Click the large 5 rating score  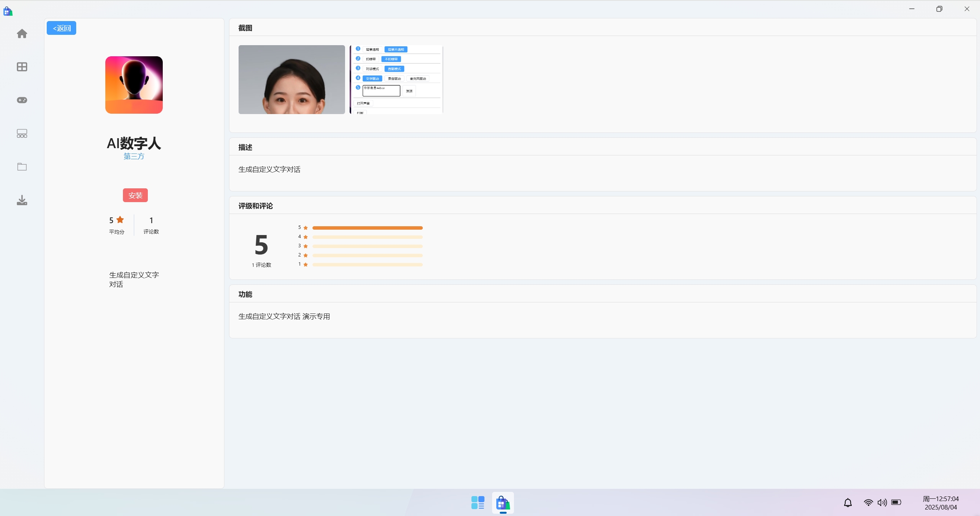261,245
